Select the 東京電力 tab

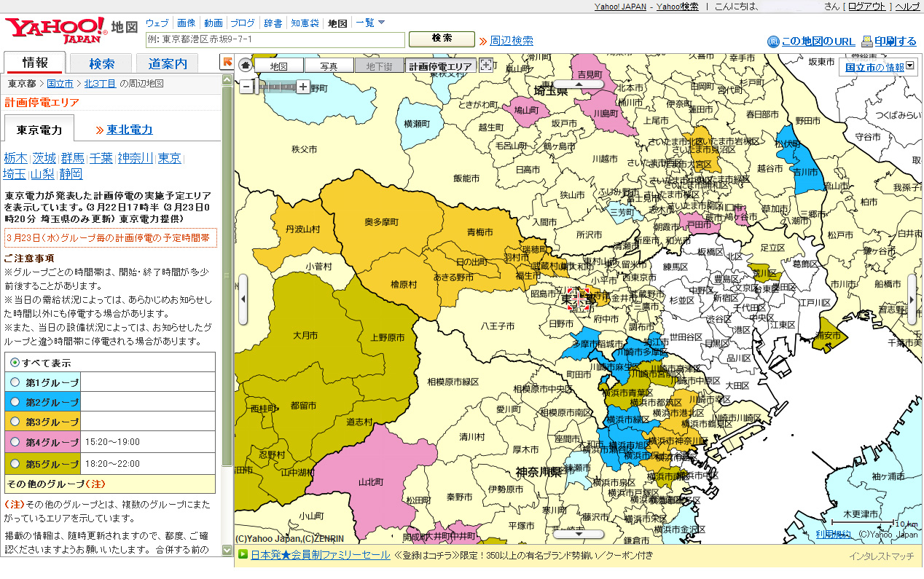(x=39, y=130)
